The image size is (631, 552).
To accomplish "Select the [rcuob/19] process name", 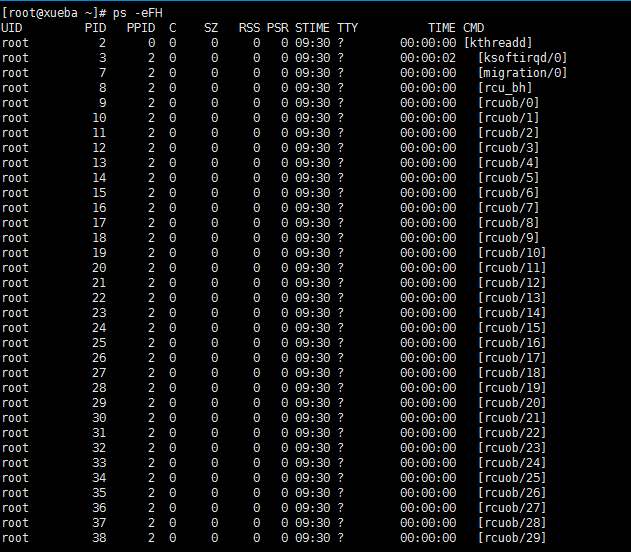I will 512,388.
